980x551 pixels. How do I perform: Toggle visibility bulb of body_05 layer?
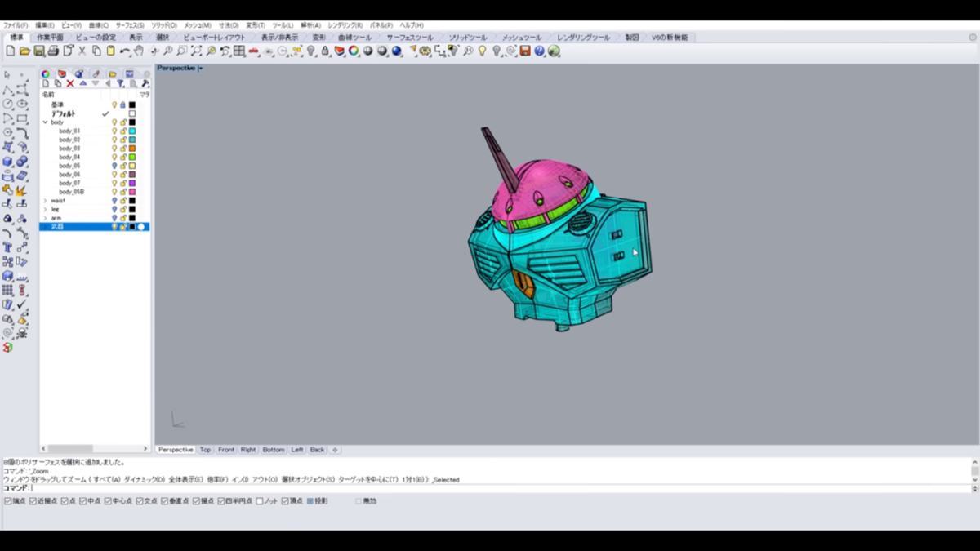click(114, 166)
